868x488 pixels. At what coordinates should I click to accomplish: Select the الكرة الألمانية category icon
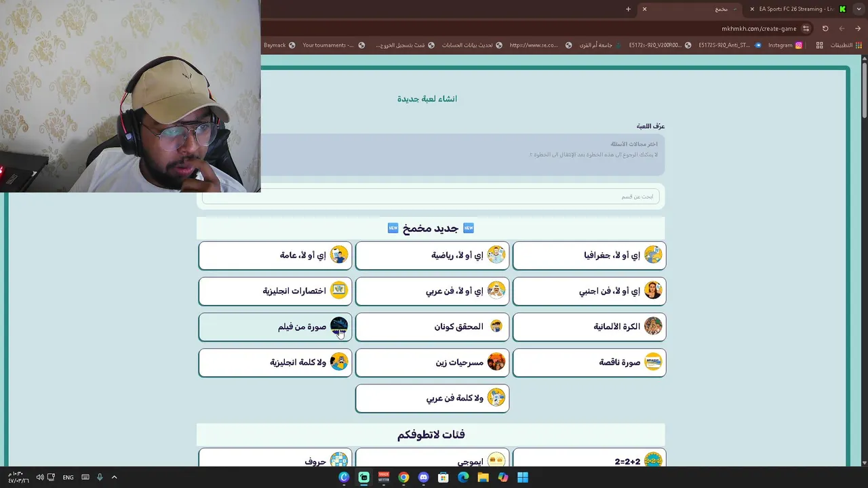click(x=653, y=326)
